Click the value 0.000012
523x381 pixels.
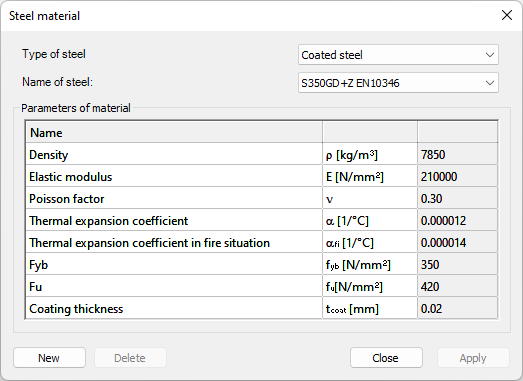tap(457, 221)
